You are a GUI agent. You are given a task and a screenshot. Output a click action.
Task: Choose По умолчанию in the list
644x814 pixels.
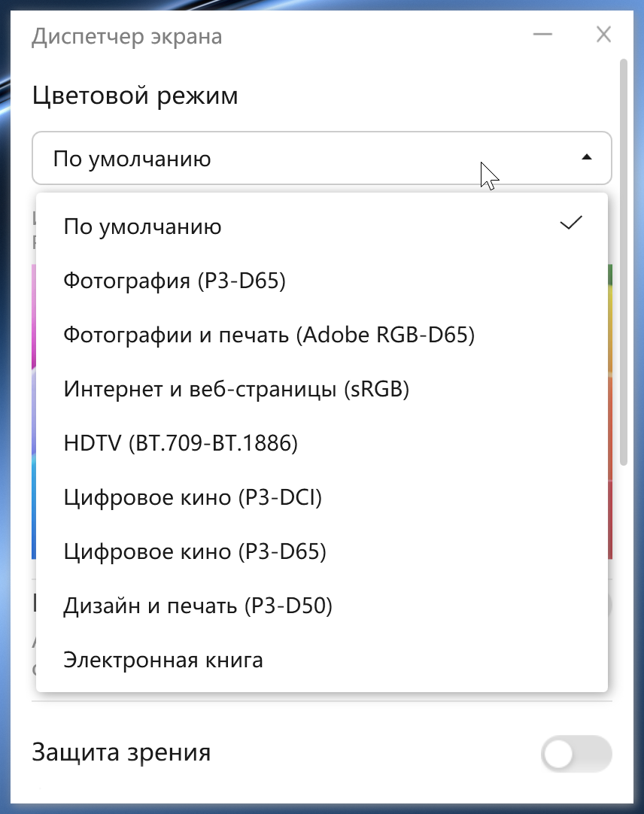(142, 226)
